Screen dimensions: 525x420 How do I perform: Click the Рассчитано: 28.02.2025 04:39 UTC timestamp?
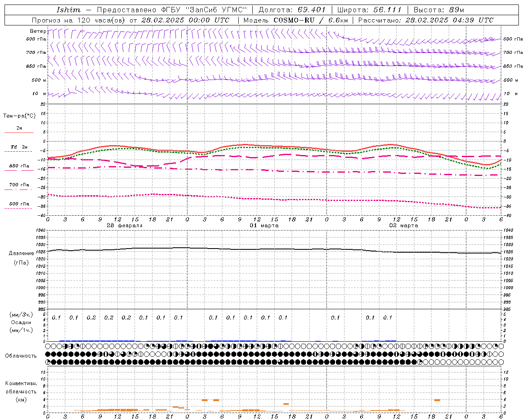[426, 20]
